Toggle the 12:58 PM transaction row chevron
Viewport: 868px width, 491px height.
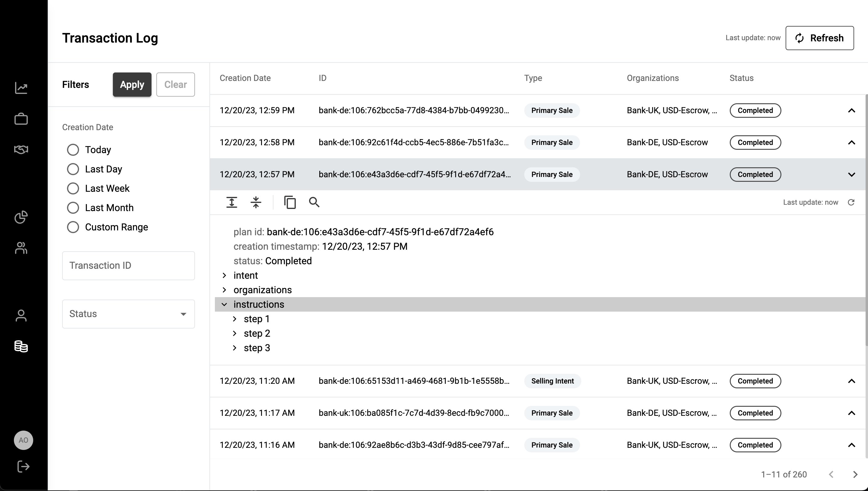[851, 143]
